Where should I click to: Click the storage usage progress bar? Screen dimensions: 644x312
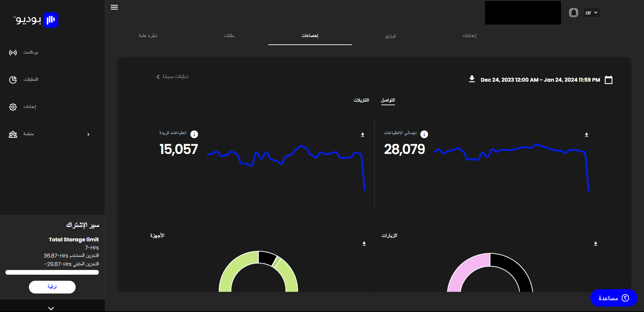(x=52, y=272)
